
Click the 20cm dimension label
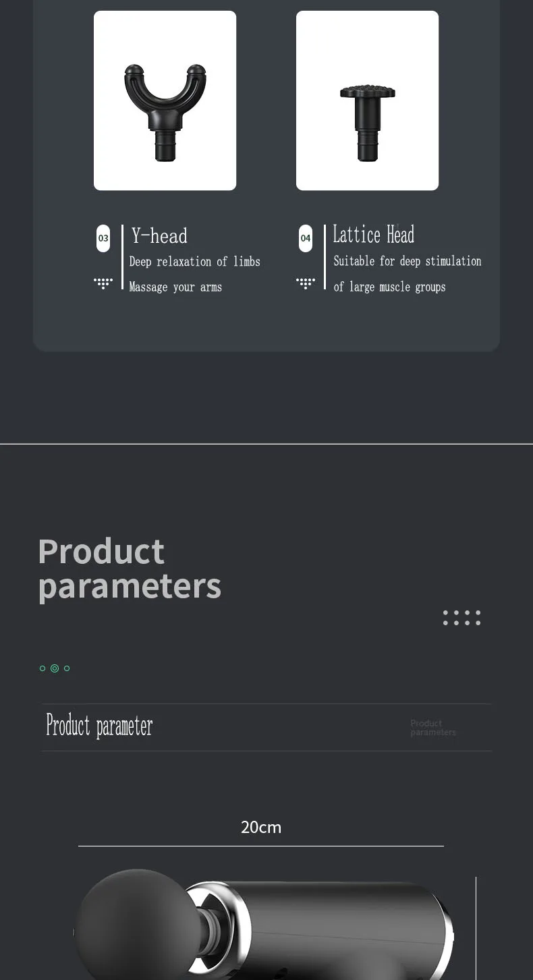(261, 827)
